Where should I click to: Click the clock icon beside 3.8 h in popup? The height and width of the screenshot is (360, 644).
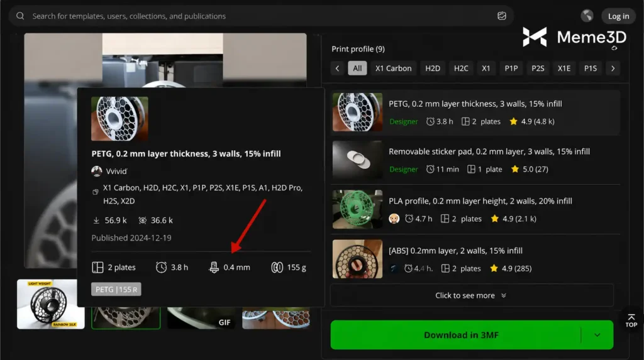pyautogui.click(x=161, y=267)
